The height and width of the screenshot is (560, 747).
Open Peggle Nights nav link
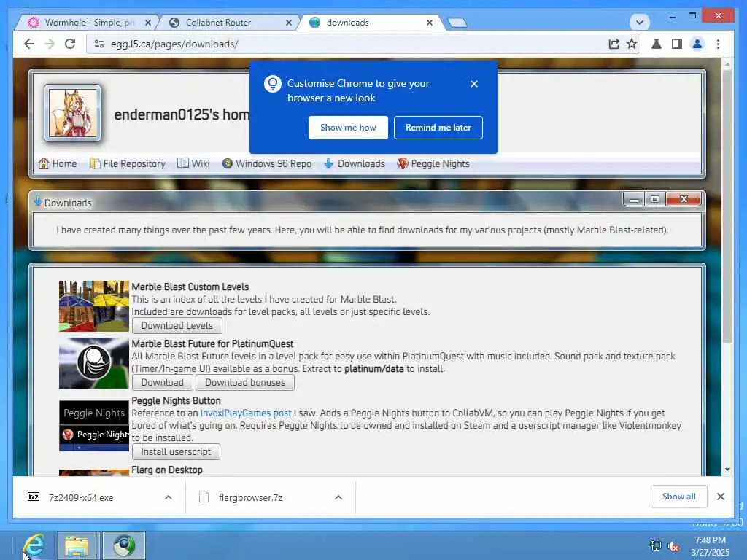coord(433,164)
